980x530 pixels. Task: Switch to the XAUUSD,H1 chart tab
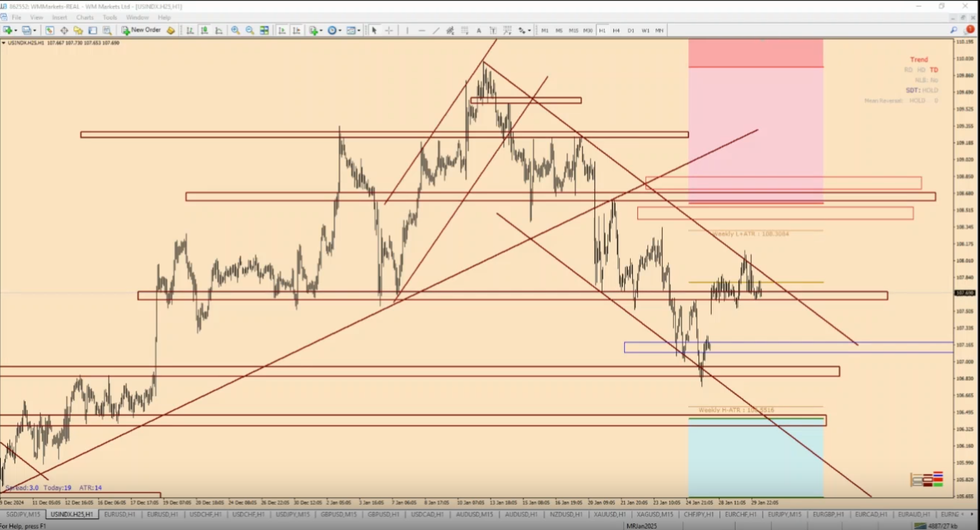pyautogui.click(x=610, y=514)
